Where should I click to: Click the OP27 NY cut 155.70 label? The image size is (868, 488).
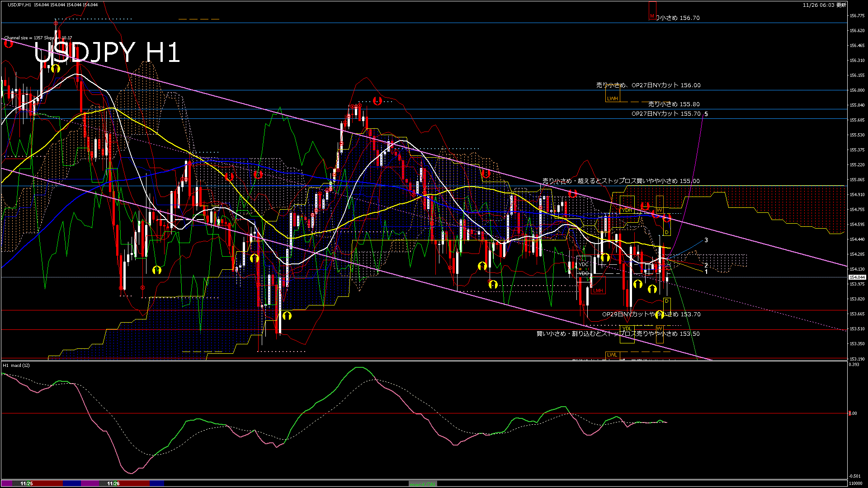[x=665, y=114]
